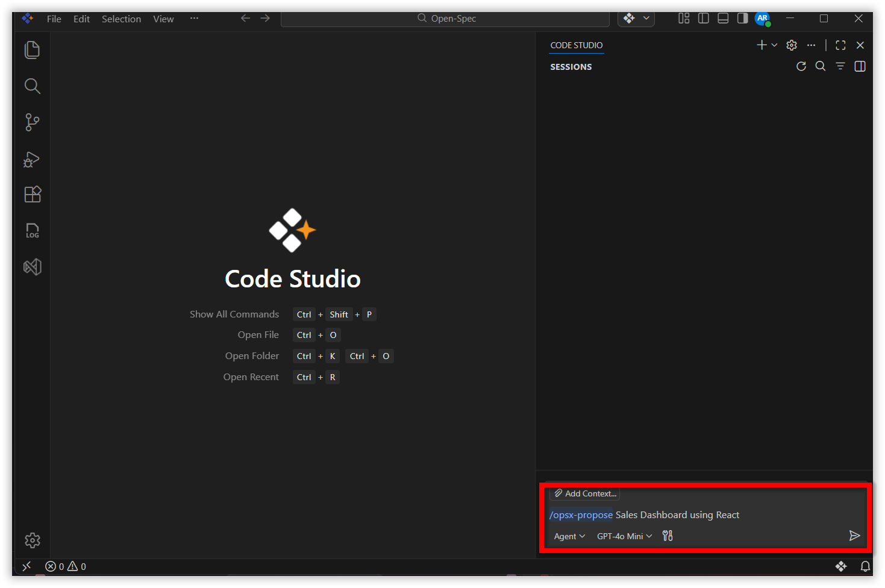The width and height of the screenshot is (885, 588).
Task: Refresh the sessions list
Action: pyautogui.click(x=801, y=66)
